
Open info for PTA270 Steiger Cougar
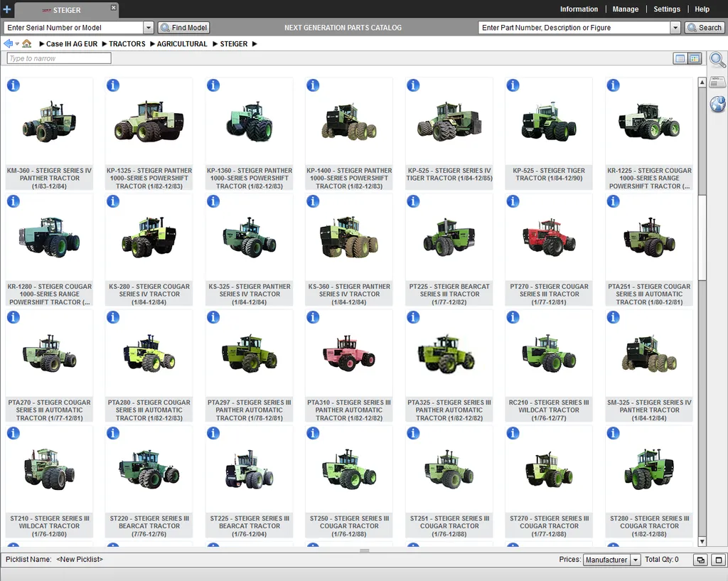tap(14, 317)
